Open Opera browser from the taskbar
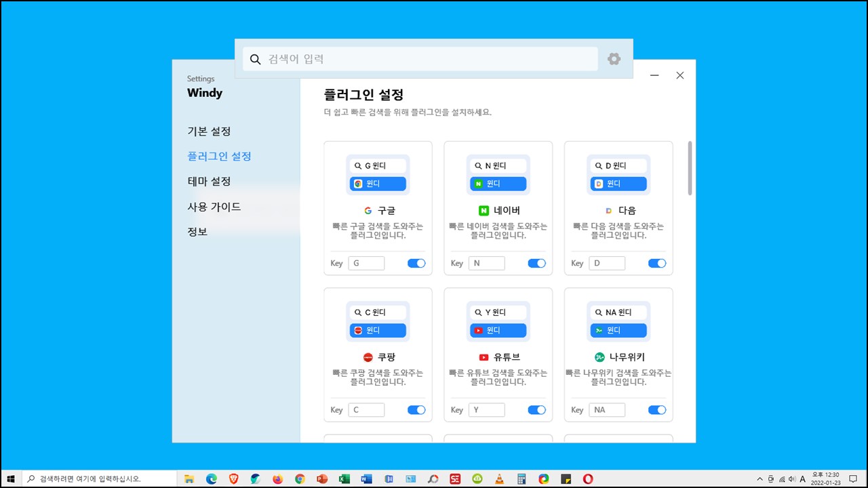The height and width of the screenshot is (488, 868). [x=588, y=479]
